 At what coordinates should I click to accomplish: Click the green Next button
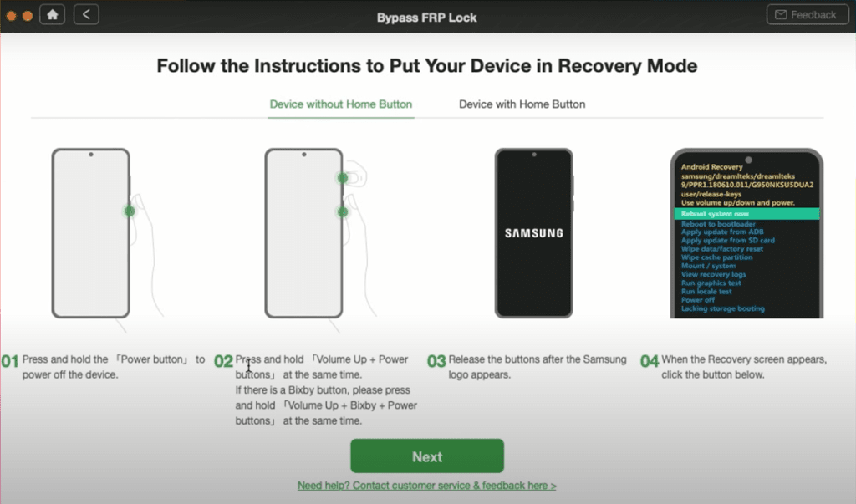pyautogui.click(x=427, y=456)
